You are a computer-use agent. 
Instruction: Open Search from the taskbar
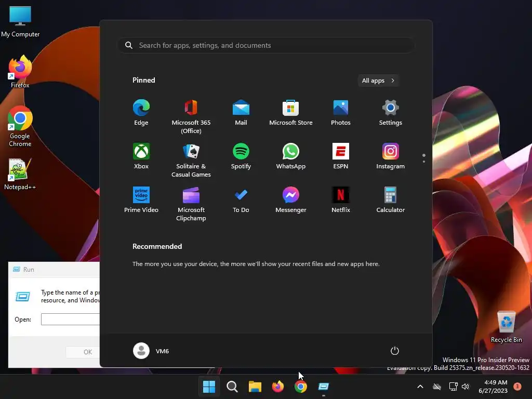pyautogui.click(x=232, y=387)
